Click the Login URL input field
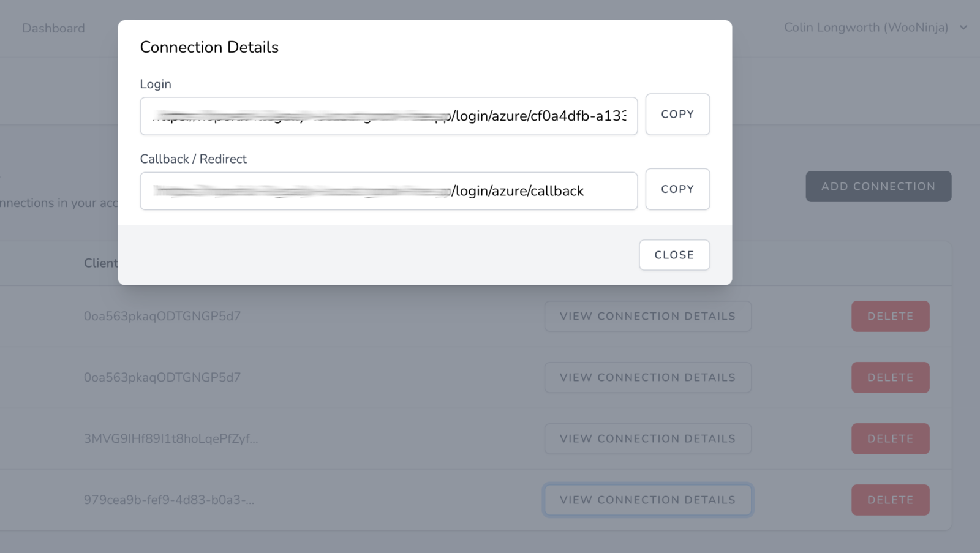 click(388, 116)
